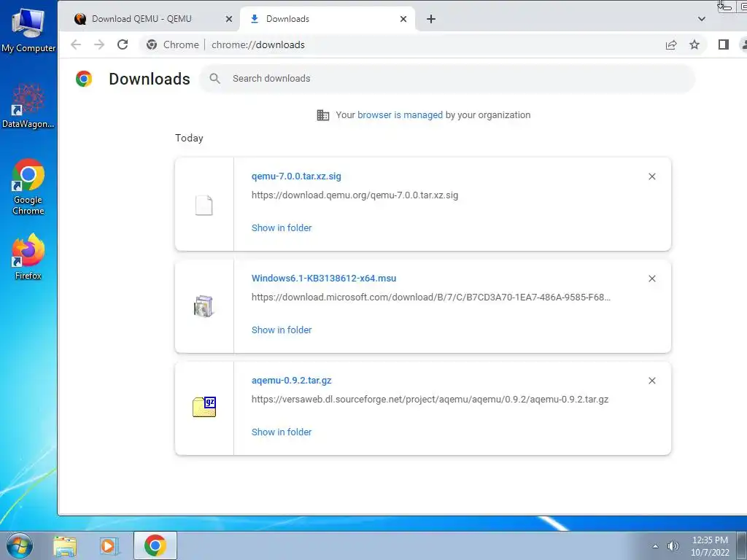Select DataWagon desktop shortcut

[x=28, y=106]
